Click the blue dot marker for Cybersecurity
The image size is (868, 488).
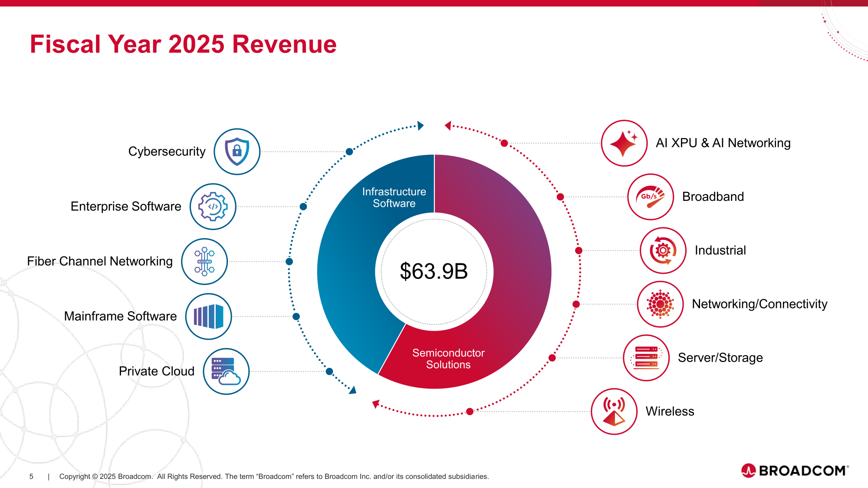(x=349, y=152)
